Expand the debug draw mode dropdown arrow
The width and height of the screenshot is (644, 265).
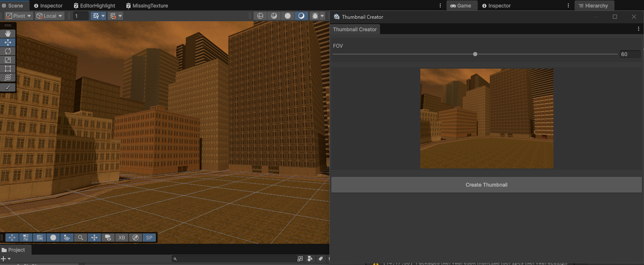coord(322,16)
